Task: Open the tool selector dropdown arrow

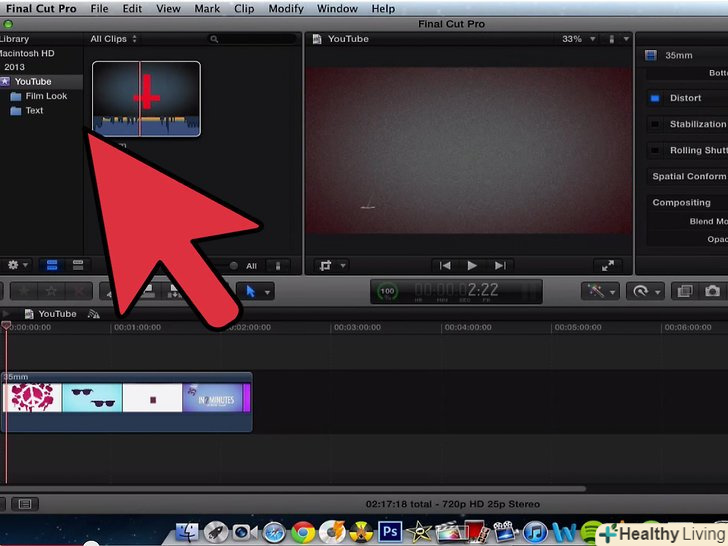Action: pyautogui.click(x=267, y=292)
